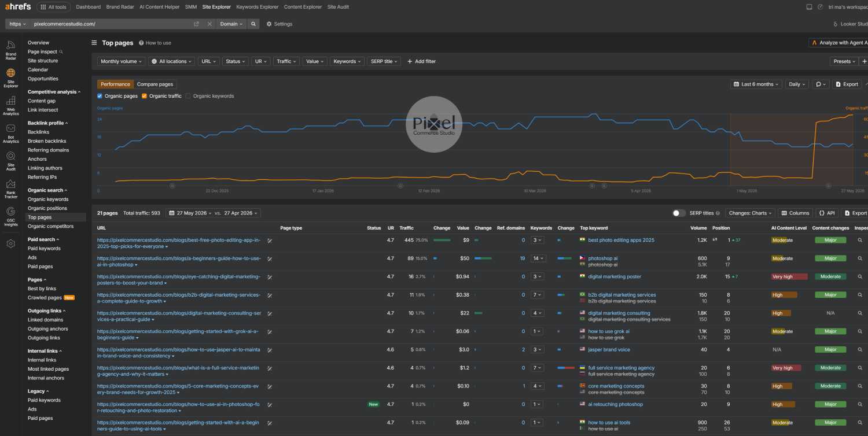
Task: Inspect the best-free-photo-editing-app row magnifier
Action: coord(860,240)
